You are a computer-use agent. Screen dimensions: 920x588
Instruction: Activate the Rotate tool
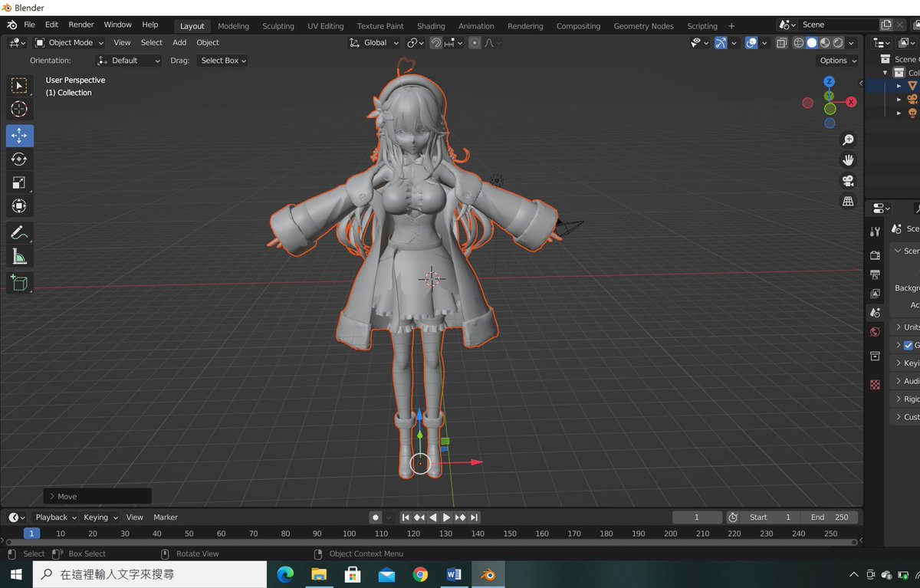pyautogui.click(x=19, y=159)
